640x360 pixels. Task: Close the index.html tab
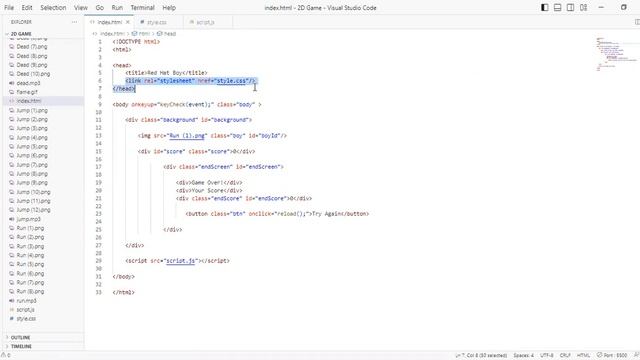point(128,22)
